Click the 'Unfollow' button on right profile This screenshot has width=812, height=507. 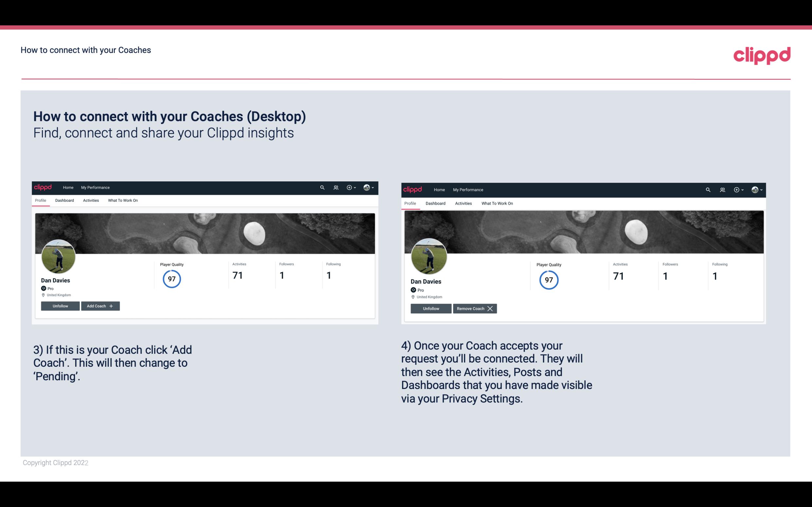(x=430, y=308)
